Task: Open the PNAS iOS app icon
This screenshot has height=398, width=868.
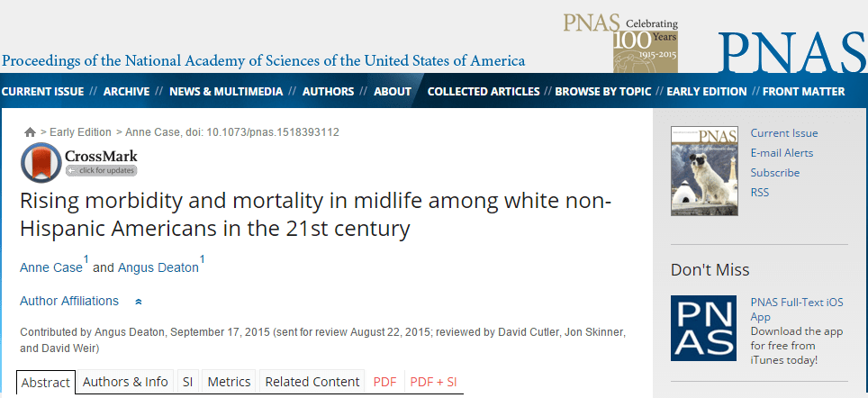Action: pyautogui.click(x=703, y=329)
